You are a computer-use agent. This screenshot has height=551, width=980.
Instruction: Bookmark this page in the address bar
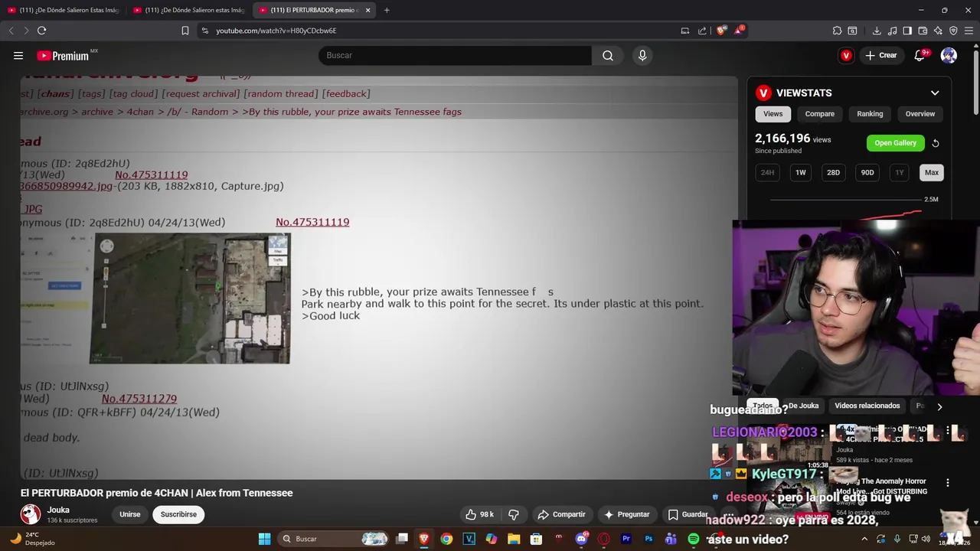coord(185,31)
